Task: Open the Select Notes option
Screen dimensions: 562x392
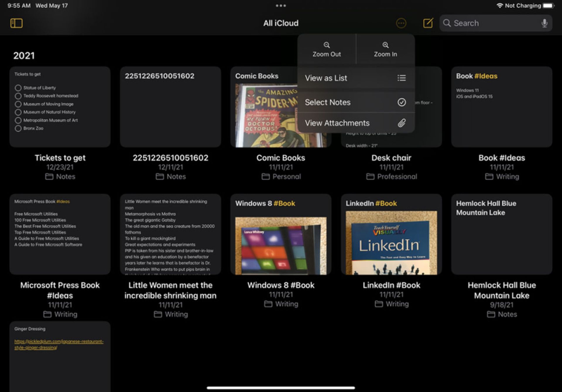Action: (x=354, y=102)
